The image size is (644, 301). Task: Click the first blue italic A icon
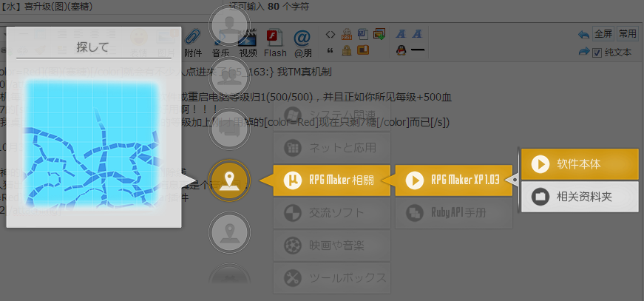[x=401, y=34]
